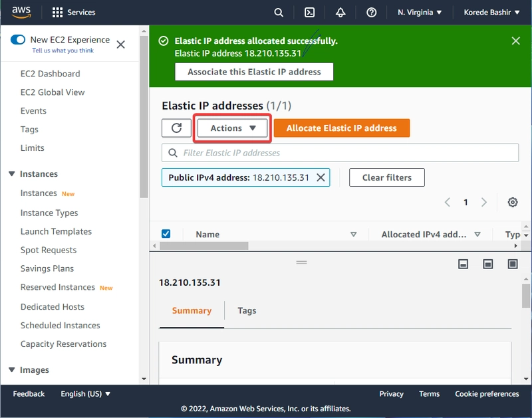Open the Tell us what you think link
This screenshot has width=532, height=418.
[63, 51]
